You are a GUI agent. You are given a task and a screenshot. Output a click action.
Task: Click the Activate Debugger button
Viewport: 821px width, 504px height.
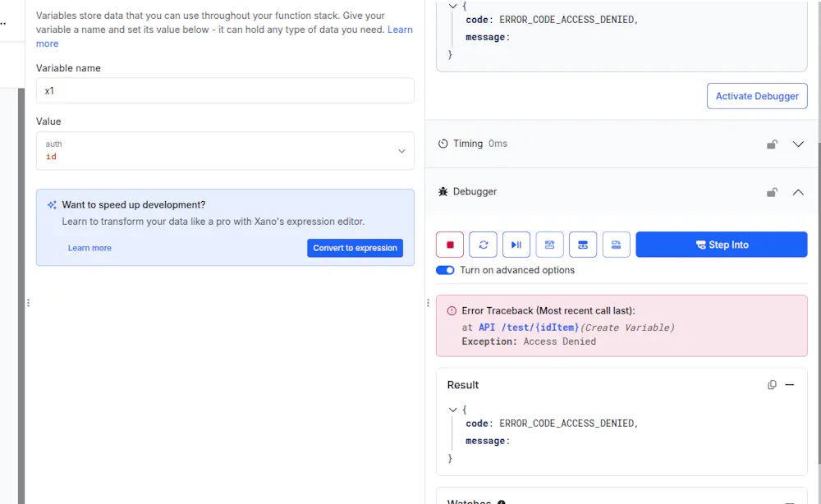[756, 95]
